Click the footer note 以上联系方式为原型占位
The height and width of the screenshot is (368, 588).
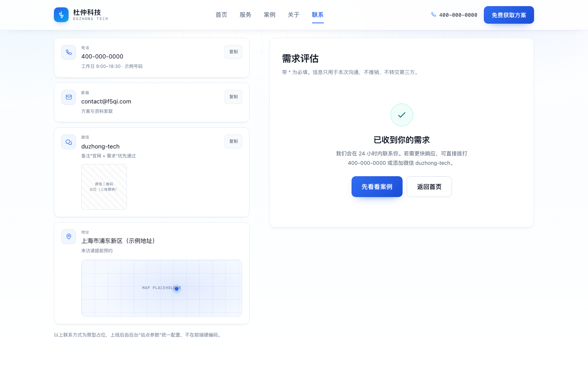[x=138, y=335]
